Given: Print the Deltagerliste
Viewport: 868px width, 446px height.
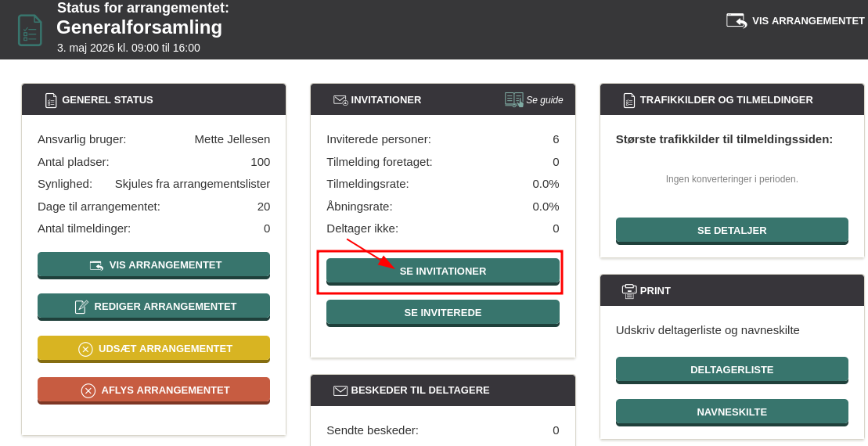Looking at the screenshot, I should point(732,369).
